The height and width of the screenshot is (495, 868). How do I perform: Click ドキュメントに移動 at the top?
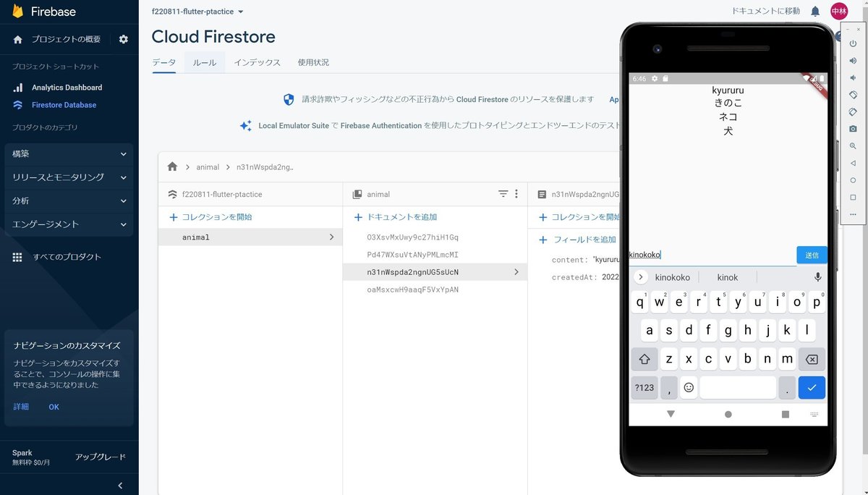point(766,12)
